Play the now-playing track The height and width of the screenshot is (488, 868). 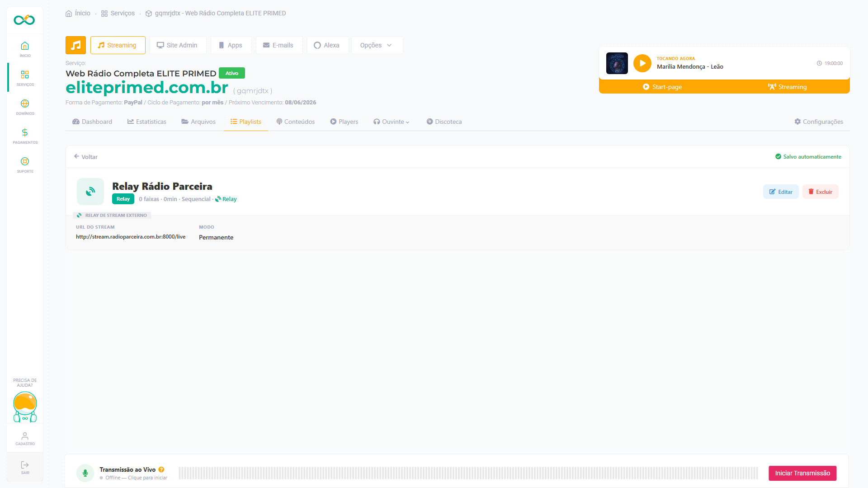point(642,63)
